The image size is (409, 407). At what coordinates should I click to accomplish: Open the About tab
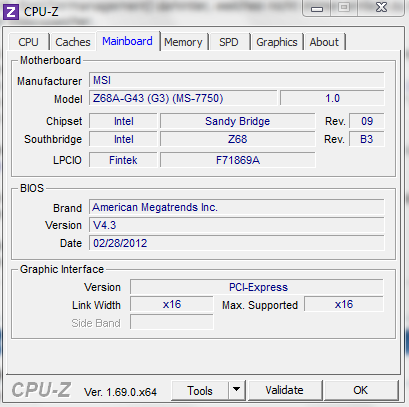tap(324, 42)
